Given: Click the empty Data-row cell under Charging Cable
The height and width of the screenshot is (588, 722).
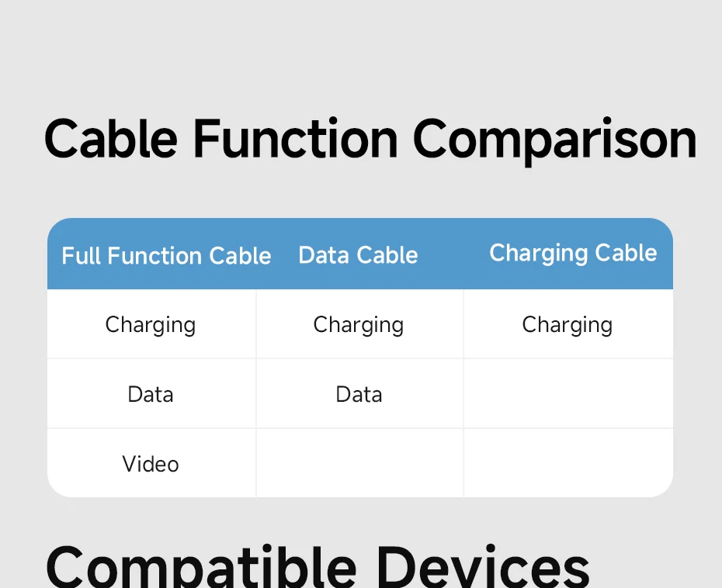Looking at the screenshot, I should coord(568,394).
